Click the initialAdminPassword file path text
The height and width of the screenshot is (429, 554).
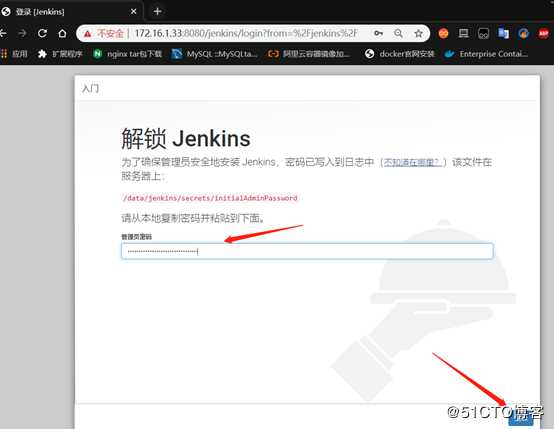(x=210, y=198)
